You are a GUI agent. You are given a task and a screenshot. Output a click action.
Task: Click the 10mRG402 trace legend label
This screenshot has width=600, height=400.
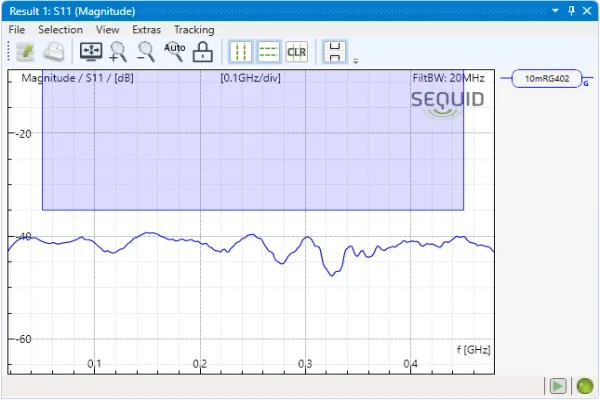coord(546,79)
